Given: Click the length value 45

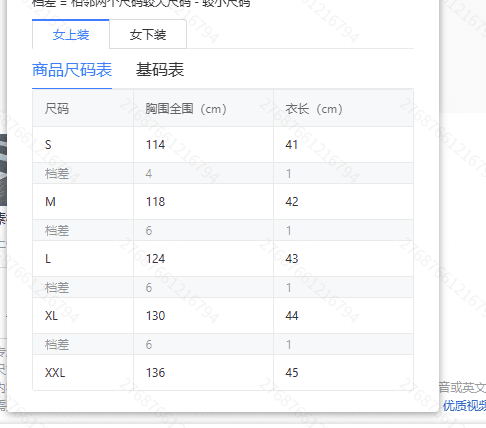Looking at the screenshot, I should (x=292, y=373).
